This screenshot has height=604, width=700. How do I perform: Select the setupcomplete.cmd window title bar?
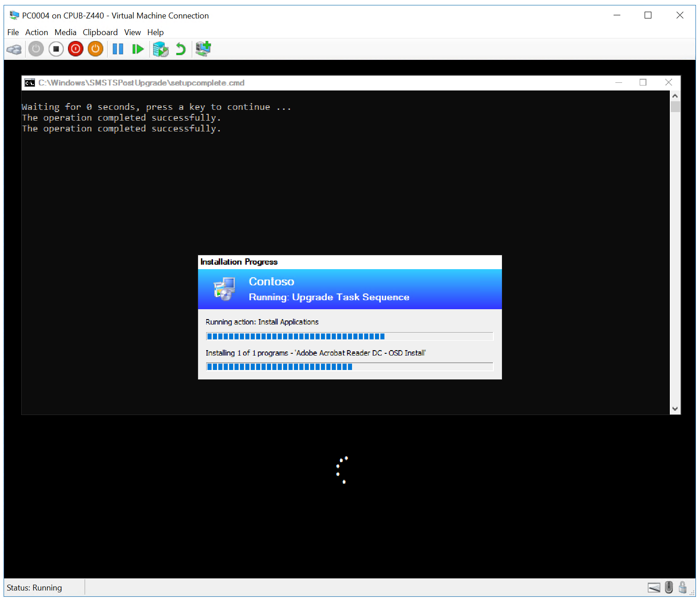pos(315,82)
